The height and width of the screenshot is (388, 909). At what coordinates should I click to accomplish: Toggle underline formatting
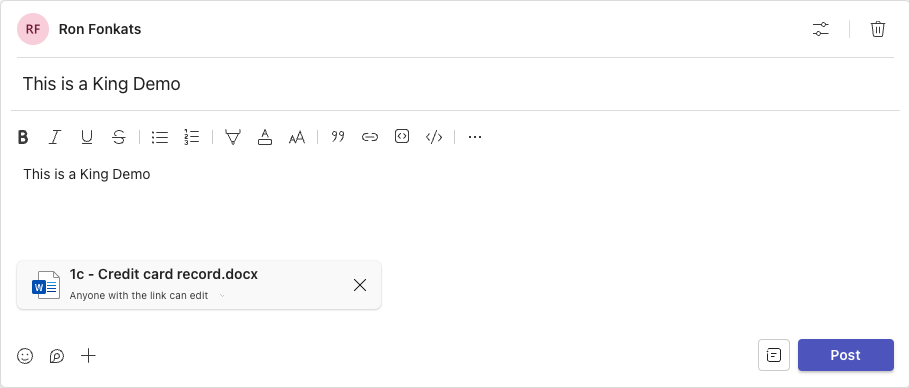pyautogui.click(x=86, y=137)
